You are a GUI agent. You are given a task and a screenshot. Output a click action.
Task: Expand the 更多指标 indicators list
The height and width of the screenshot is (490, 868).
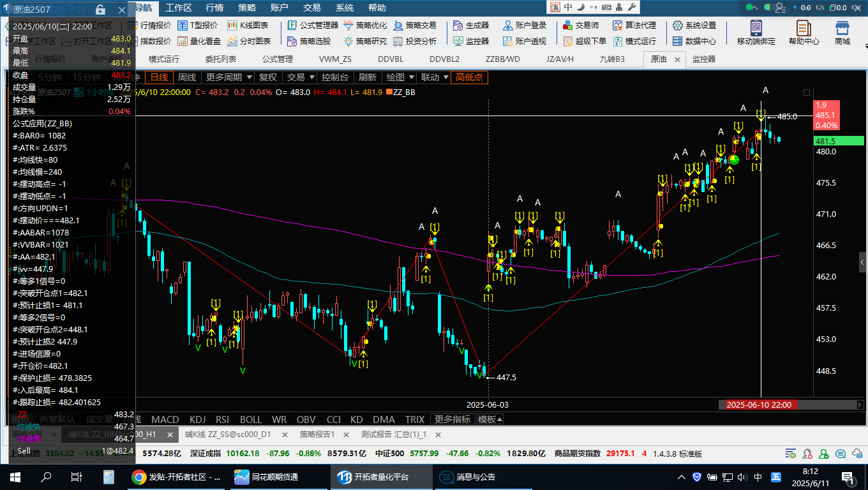click(453, 419)
